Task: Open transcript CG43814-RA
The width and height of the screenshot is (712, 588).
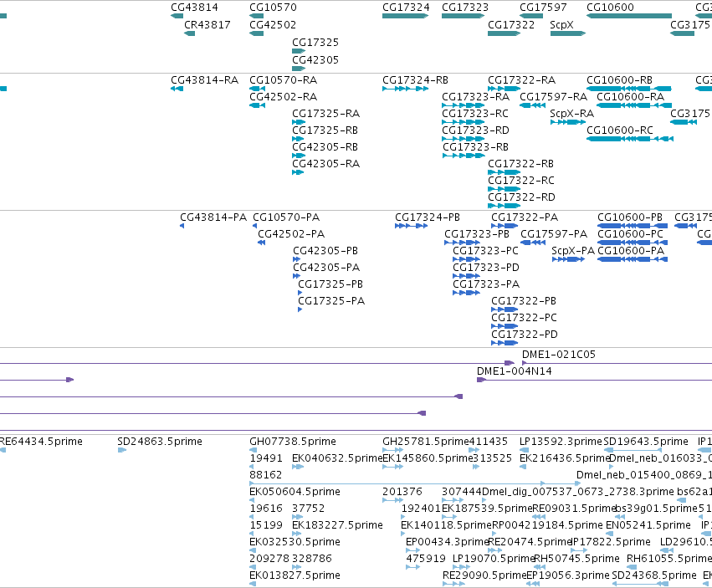Action: coord(205,80)
